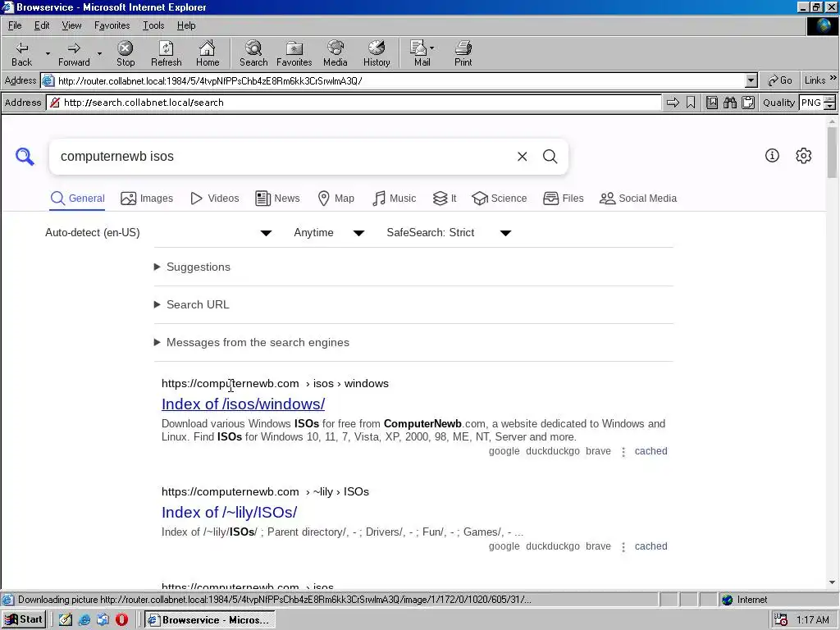Click the Go button beside address bar
840x630 pixels.
[780, 80]
